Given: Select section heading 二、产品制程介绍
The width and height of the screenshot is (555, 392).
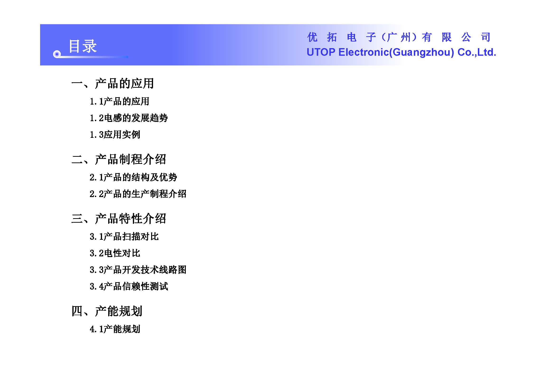Looking at the screenshot, I should coord(119,159).
